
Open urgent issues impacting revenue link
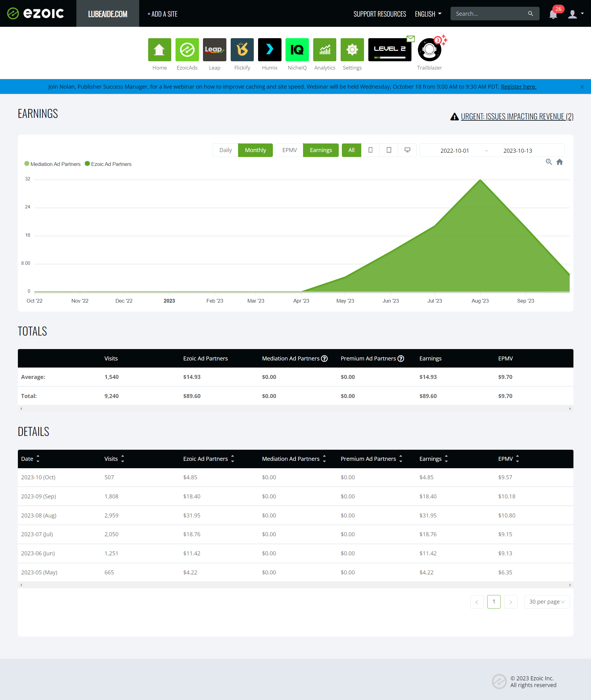tap(517, 117)
